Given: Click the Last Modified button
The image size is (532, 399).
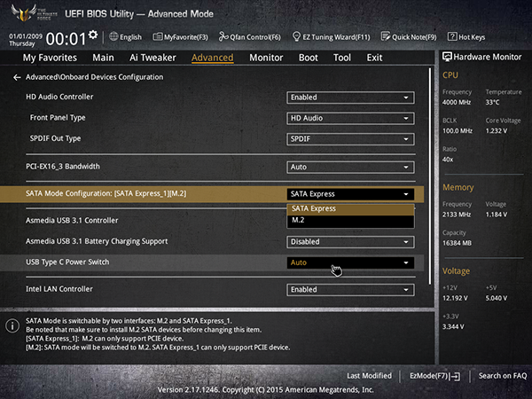Looking at the screenshot, I should pyautogui.click(x=369, y=376).
